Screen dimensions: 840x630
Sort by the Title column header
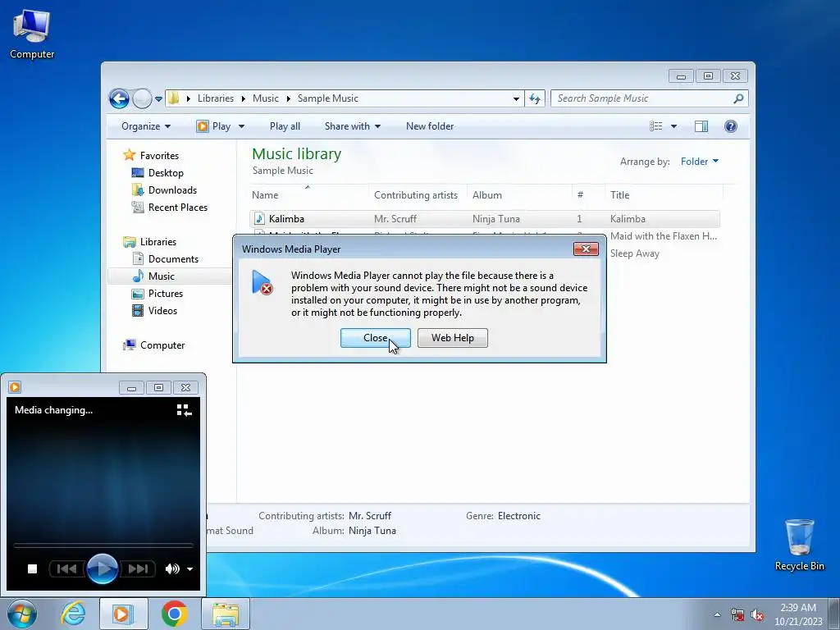click(663, 195)
